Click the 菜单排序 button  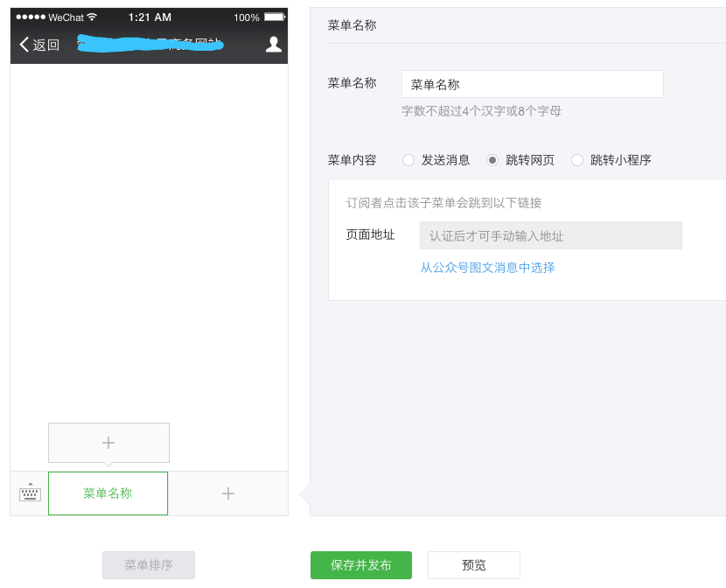click(x=149, y=565)
